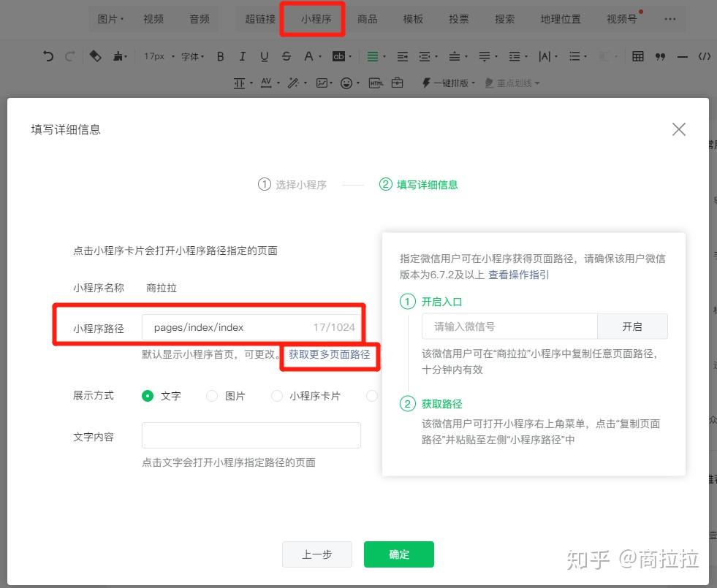Apply underline U icon
The image size is (717, 588).
click(265, 56)
